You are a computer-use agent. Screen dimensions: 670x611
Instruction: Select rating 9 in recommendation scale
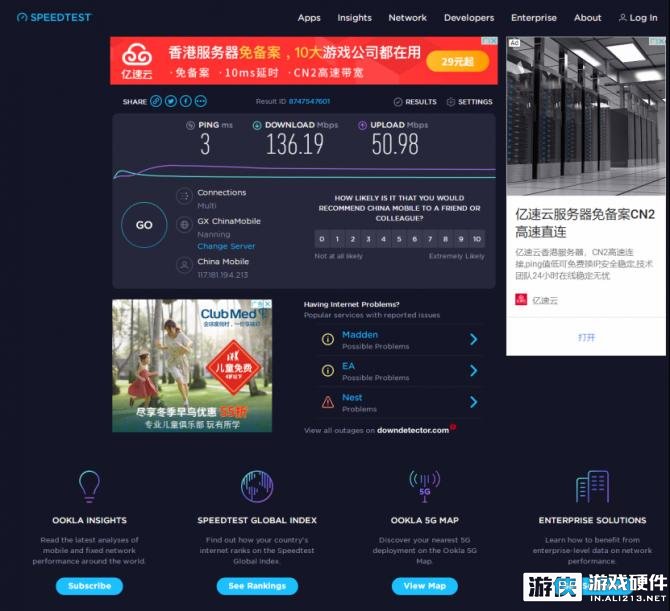click(461, 239)
